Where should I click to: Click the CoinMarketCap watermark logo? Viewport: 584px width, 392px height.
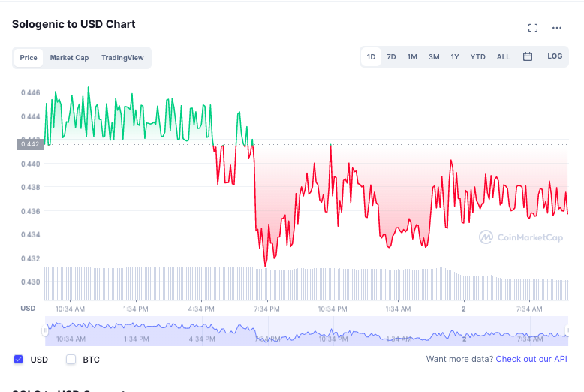click(521, 237)
